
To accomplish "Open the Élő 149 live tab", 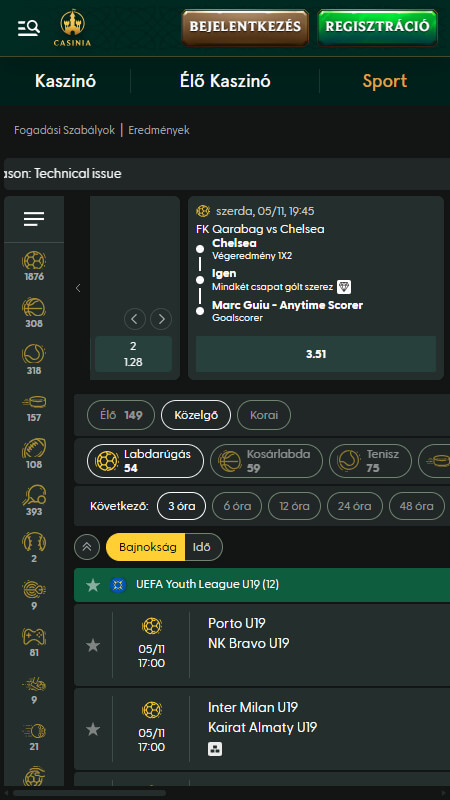I will point(121,415).
